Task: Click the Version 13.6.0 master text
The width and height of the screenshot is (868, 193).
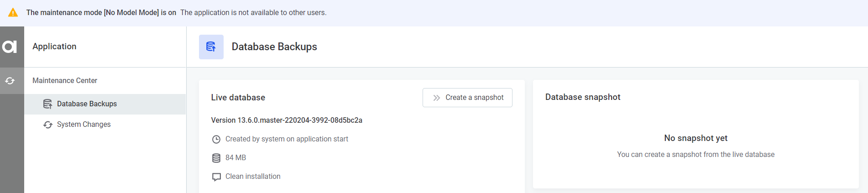Action: [287, 120]
